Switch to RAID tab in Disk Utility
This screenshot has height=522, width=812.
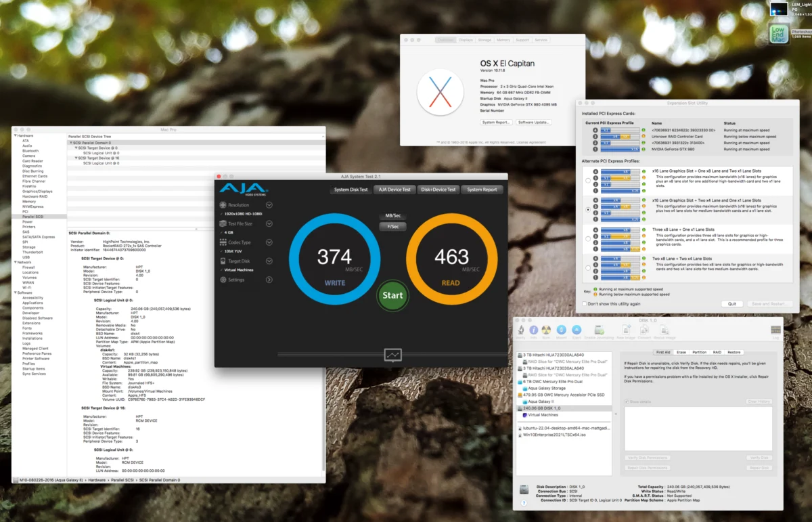[x=717, y=352]
